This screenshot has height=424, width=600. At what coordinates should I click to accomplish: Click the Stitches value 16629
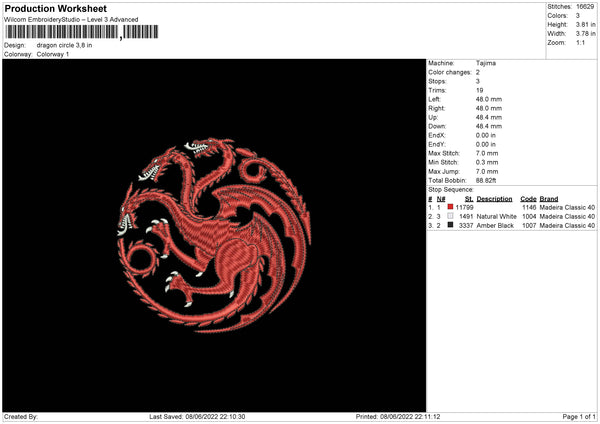click(x=585, y=7)
